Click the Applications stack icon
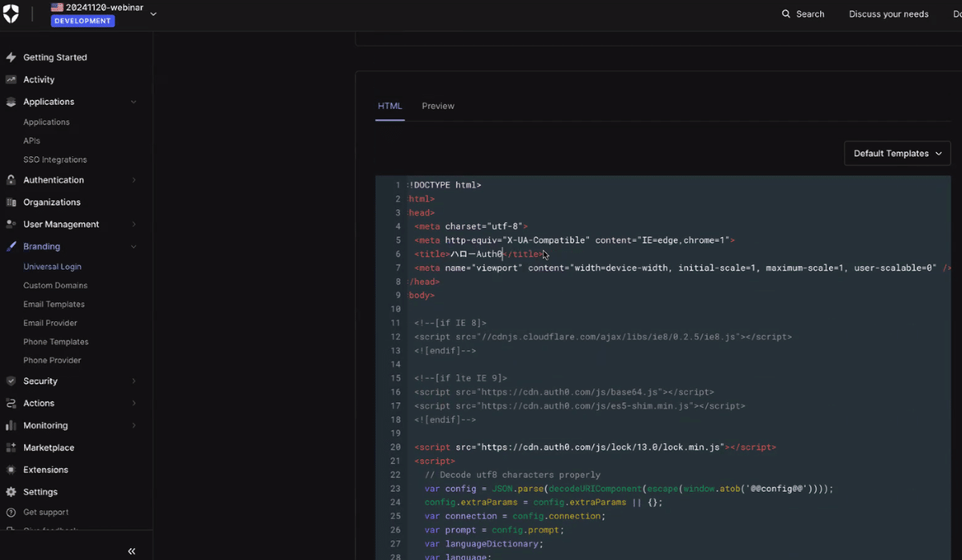 (x=11, y=102)
